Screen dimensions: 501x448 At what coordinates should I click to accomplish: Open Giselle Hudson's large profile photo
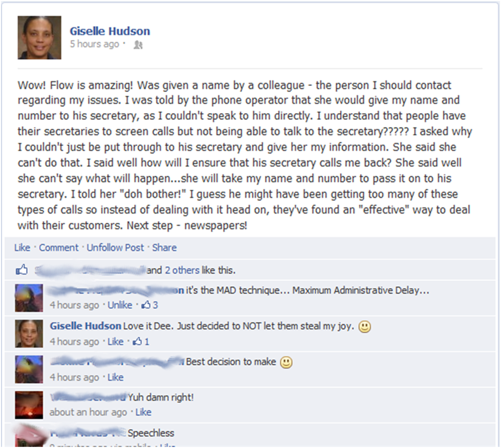(x=39, y=38)
